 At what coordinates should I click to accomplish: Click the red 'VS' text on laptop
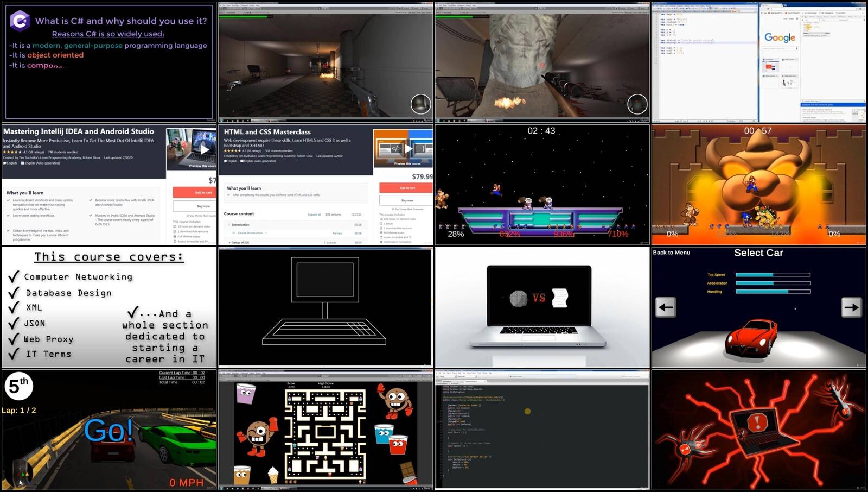pyautogui.click(x=539, y=298)
